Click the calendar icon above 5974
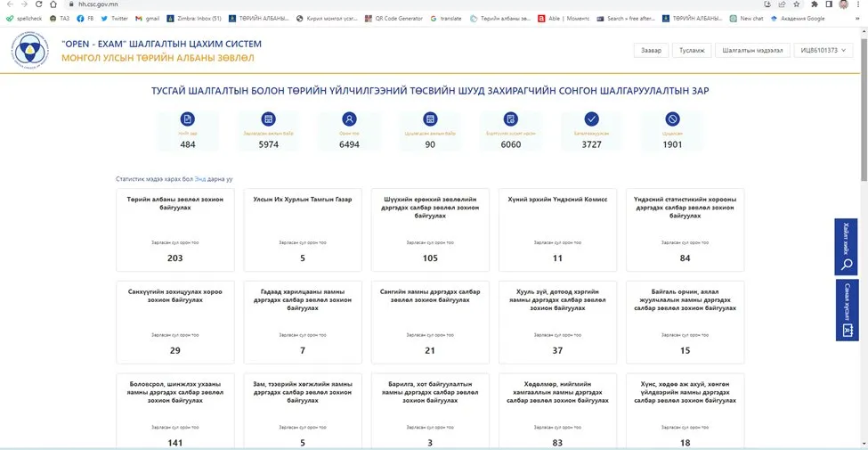This screenshot has height=450, width=868. [269, 119]
